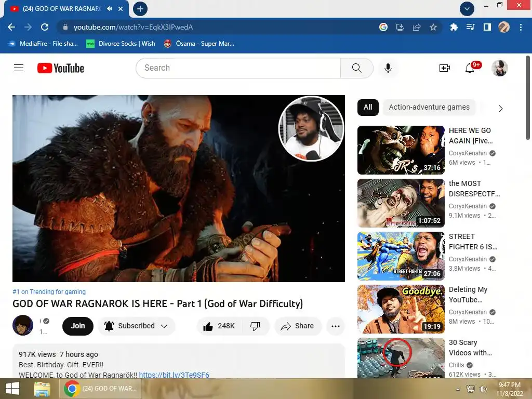The height and width of the screenshot is (399, 532).
Task: Go to YouTube home via logo
Action: pos(61,68)
